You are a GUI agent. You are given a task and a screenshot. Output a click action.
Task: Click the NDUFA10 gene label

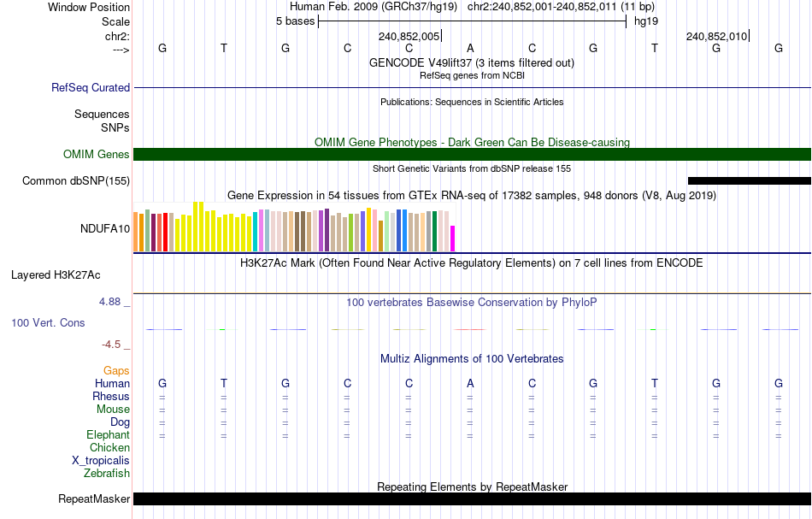tap(105, 228)
